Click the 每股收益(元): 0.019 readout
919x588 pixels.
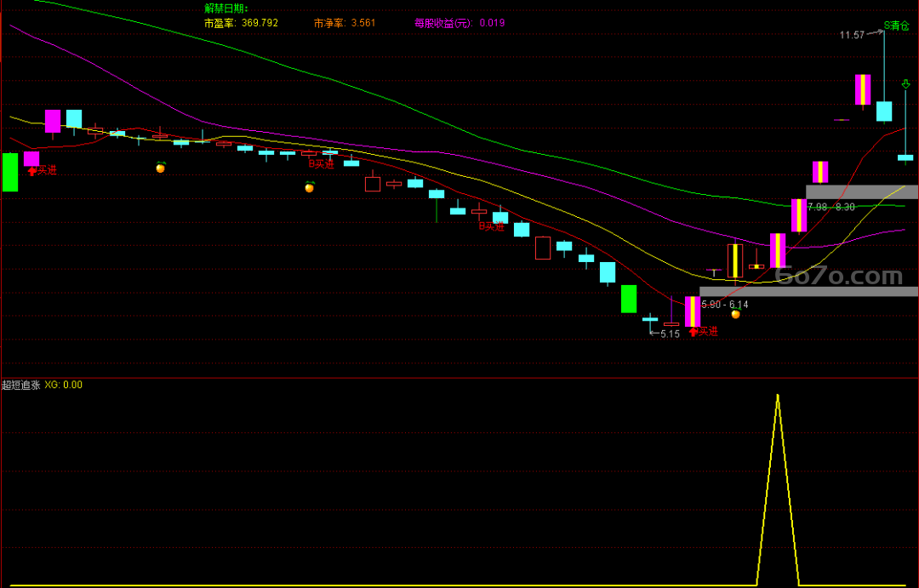click(x=459, y=23)
